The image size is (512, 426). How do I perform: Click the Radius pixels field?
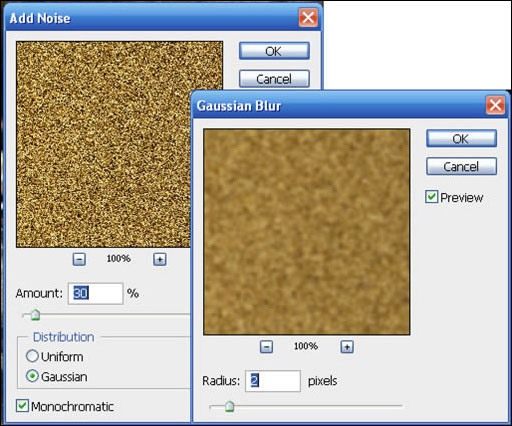coord(273,381)
